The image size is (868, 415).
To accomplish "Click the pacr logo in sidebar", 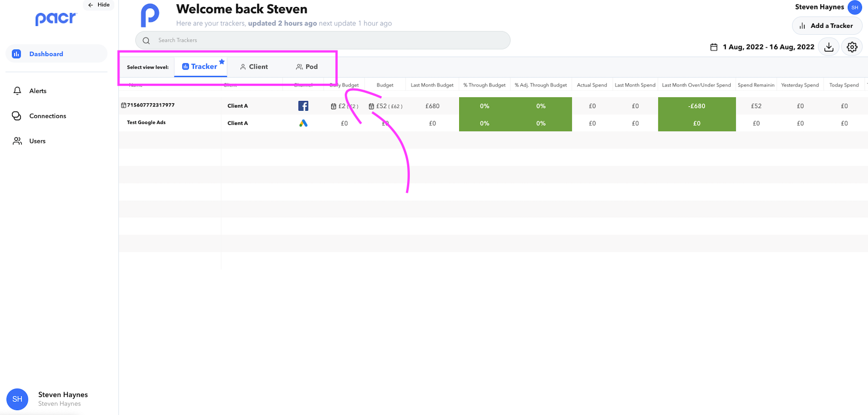I will click(x=55, y=19).
